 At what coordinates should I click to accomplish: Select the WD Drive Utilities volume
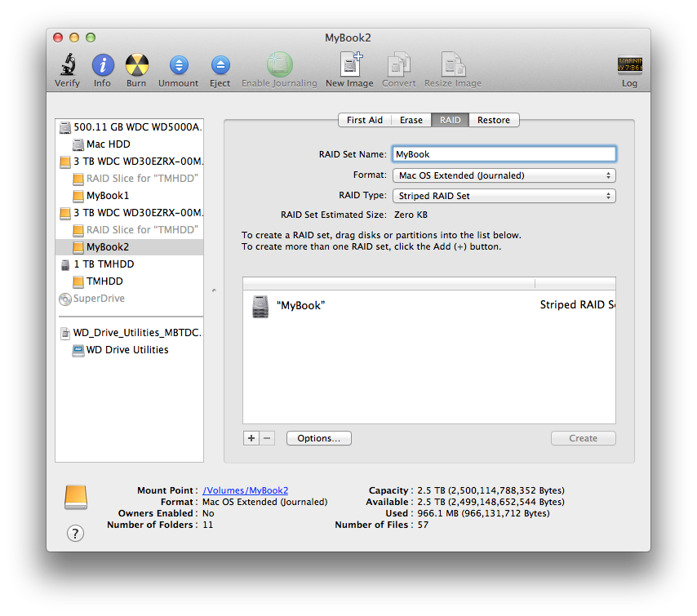pyautogui.click(x=130, y=350)
